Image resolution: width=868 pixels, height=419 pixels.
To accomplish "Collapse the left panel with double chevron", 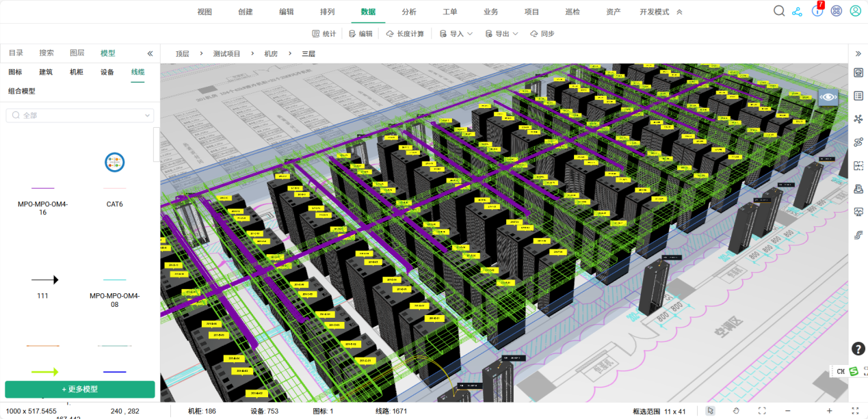I will click(150, 53).
